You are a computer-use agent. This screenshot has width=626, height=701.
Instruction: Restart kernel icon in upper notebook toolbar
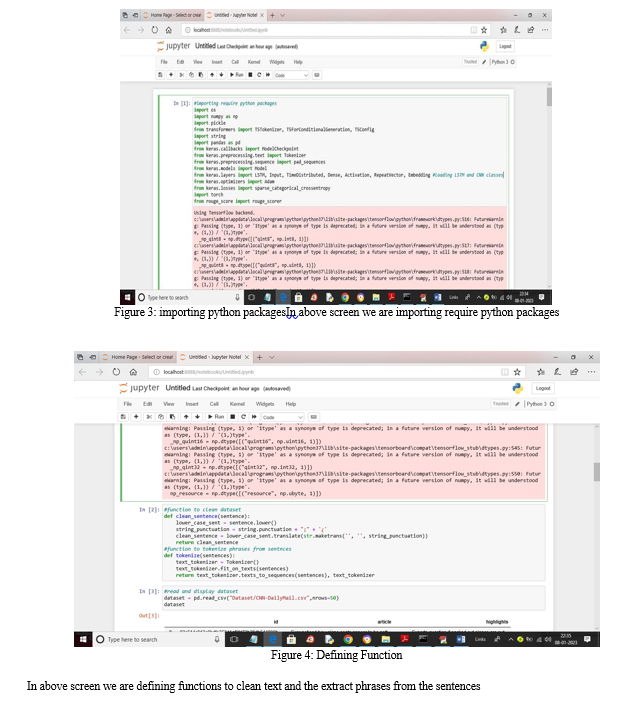tap(259, 75)
